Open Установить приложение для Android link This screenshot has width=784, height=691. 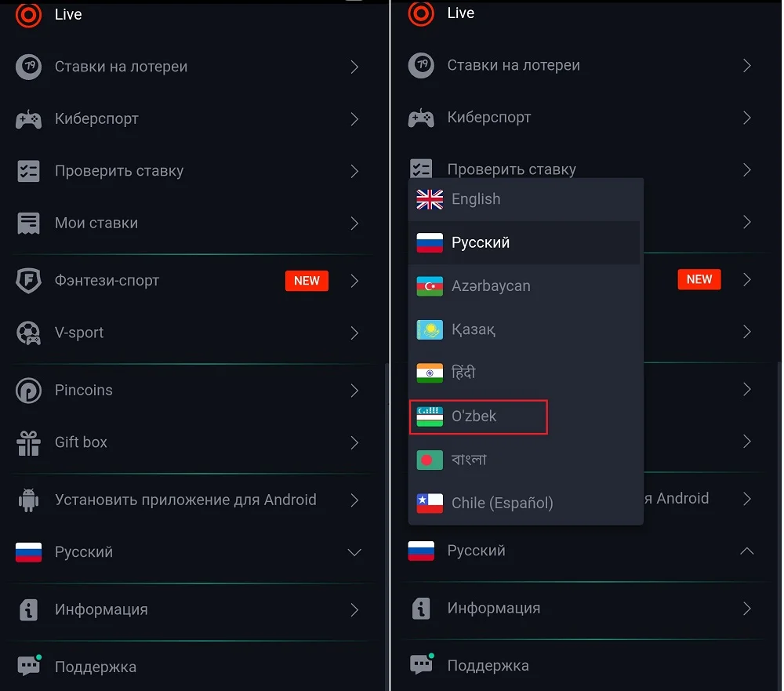186,500
